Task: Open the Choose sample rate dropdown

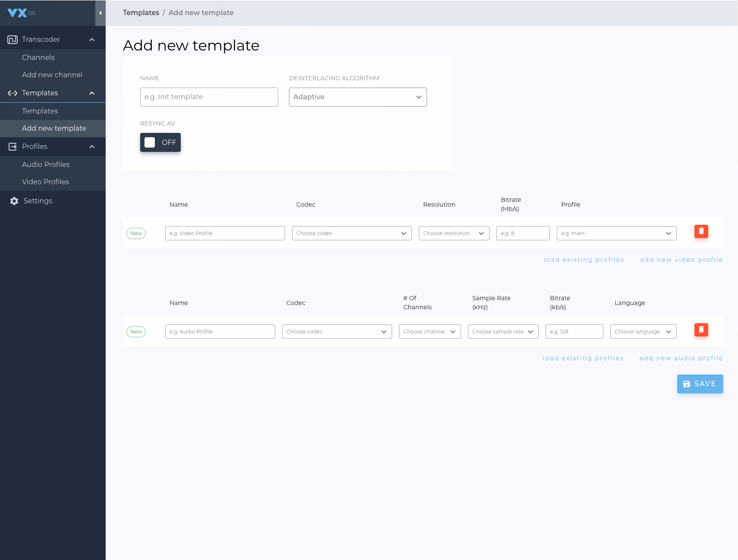Action: 503,332
